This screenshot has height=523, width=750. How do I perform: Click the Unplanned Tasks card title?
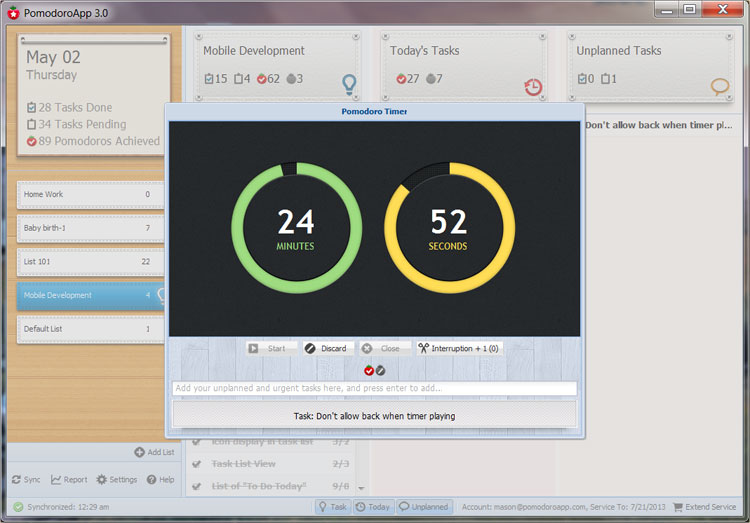[x=619, y=51]
